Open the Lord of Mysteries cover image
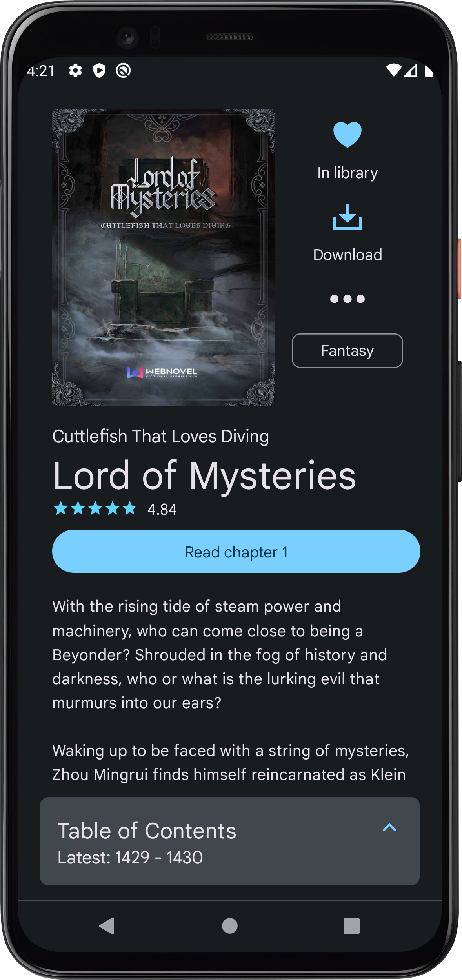462x980 pixels. pyautogui.click(x=163, y=258)
